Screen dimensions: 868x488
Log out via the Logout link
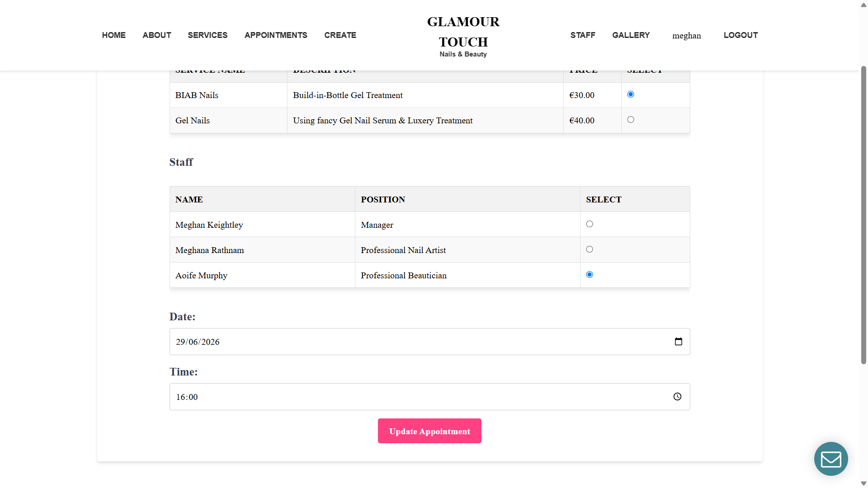741,35
